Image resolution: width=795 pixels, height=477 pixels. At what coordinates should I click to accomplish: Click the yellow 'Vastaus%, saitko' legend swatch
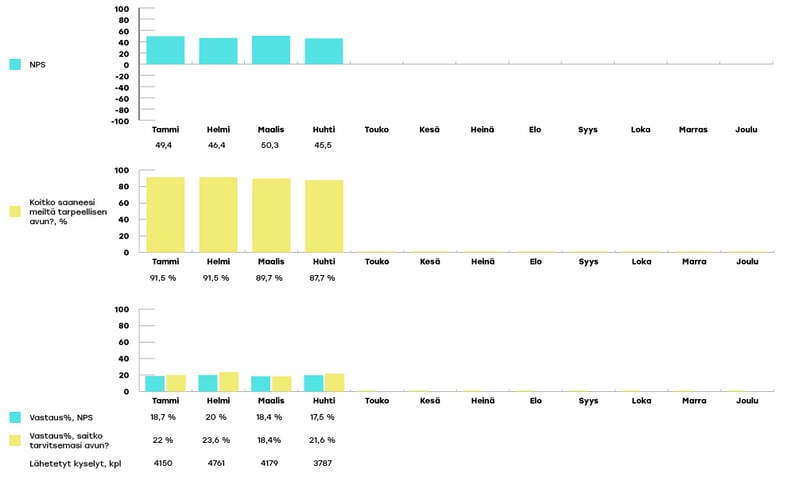tap(15, 439)
